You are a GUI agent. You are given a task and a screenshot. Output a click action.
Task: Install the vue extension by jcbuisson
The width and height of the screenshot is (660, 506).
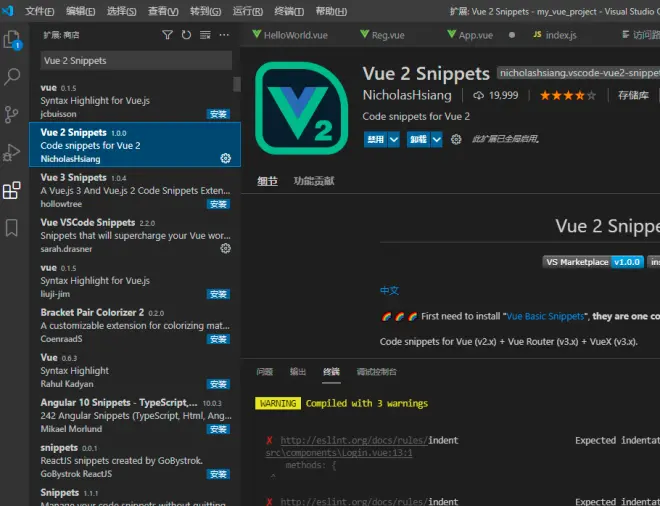(x=218, y=114)
